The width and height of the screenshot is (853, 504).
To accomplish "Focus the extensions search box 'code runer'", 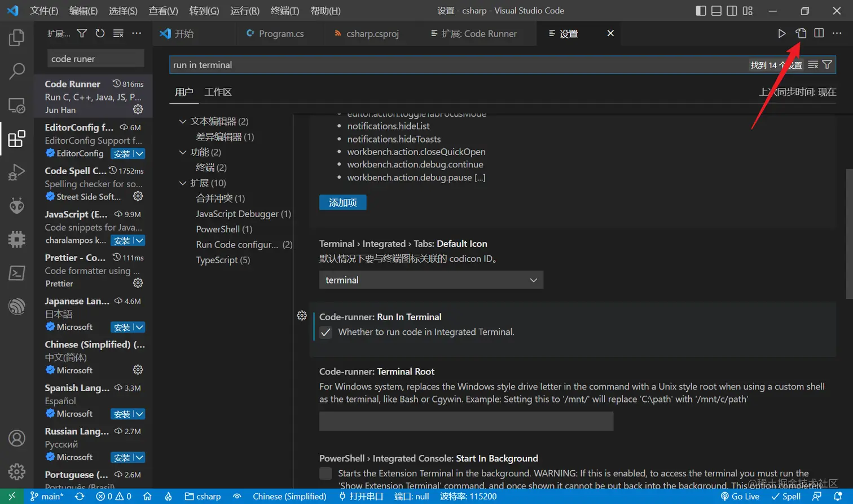I will click(96, 59).
